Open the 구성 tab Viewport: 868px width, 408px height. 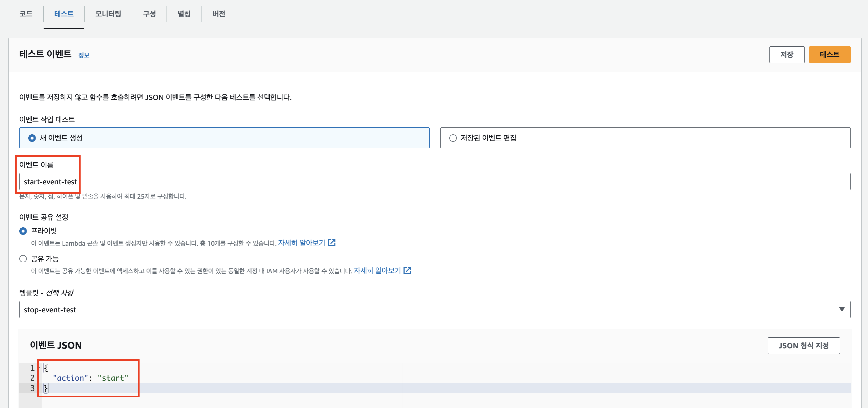pyautogui.click(x=149, y=14)
